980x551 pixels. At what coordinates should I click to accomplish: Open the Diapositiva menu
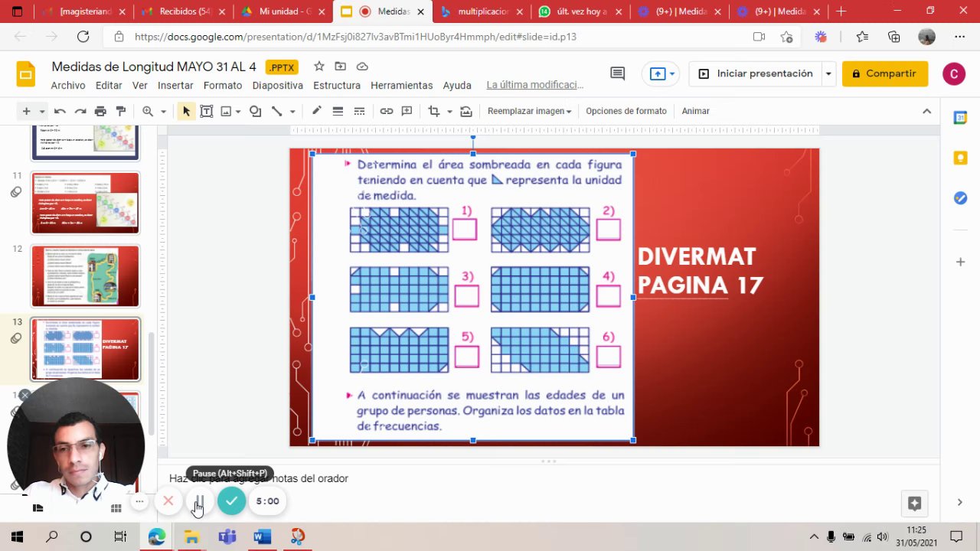pyautogui.click(x=277, y=85)
